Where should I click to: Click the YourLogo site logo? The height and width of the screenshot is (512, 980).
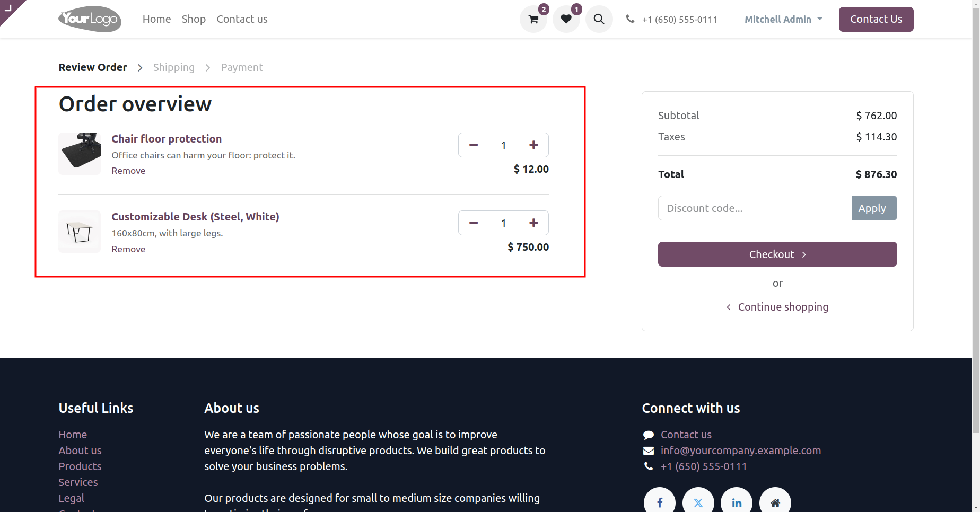pos(90,19)
